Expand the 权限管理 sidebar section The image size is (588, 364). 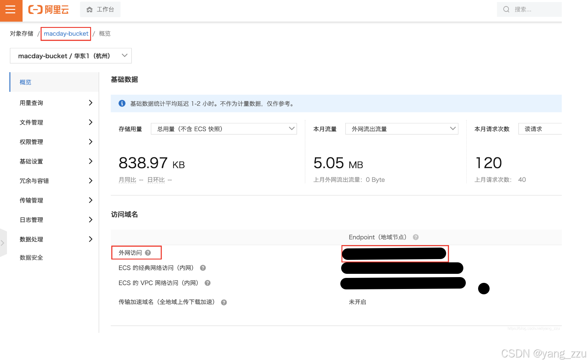(54, 141)
